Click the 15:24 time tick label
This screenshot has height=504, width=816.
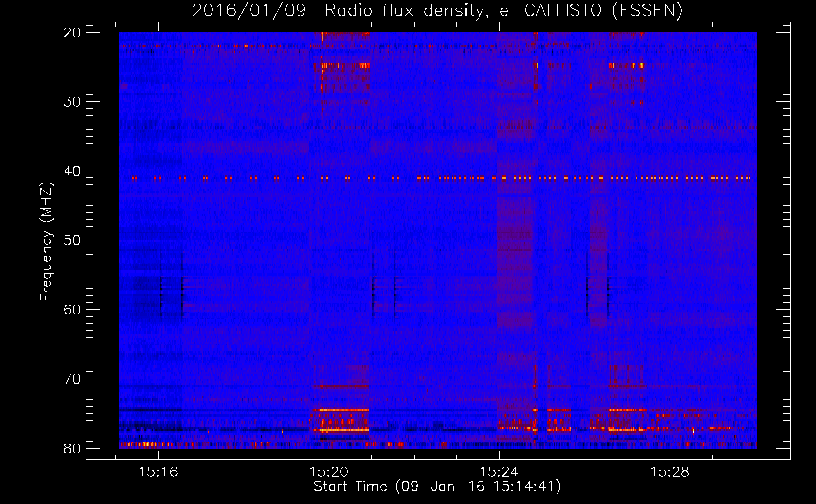pyautogui.click(x=499, y=472)
